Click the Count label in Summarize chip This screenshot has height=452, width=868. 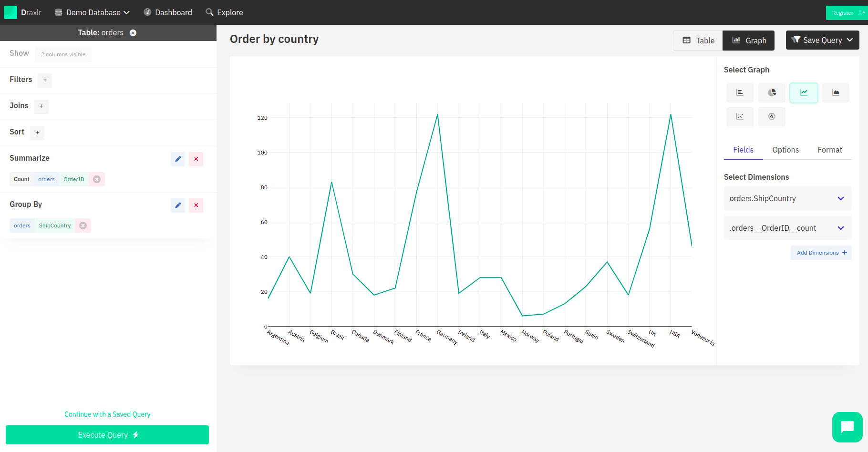(x=21, y=179)
